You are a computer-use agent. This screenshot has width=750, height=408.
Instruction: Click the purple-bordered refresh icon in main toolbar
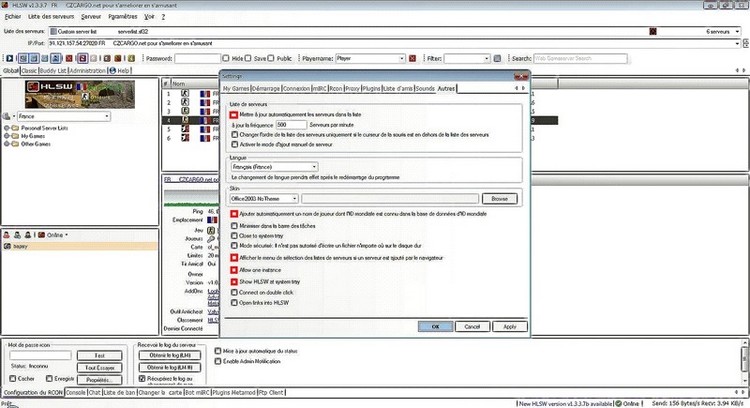pos(82,58)
